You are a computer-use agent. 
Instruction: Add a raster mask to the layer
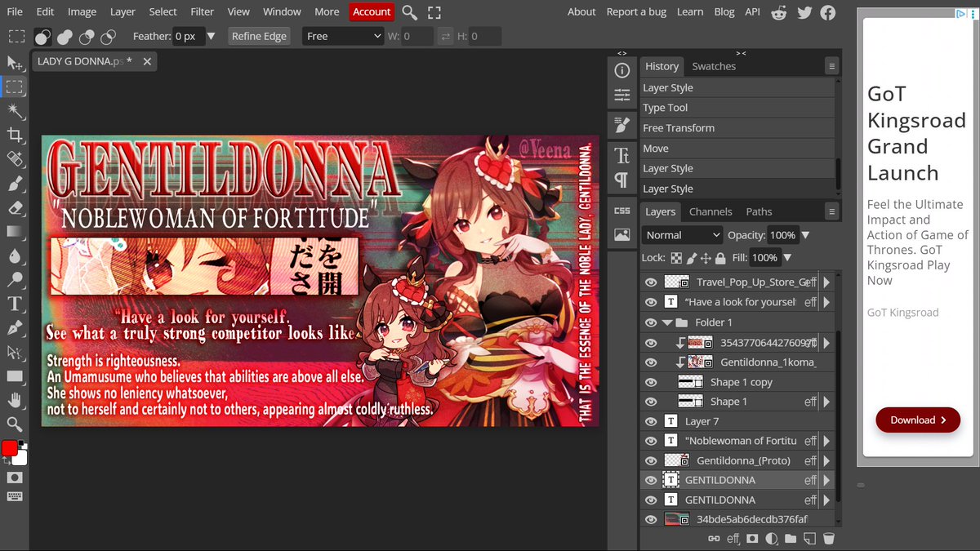[752, 539]
